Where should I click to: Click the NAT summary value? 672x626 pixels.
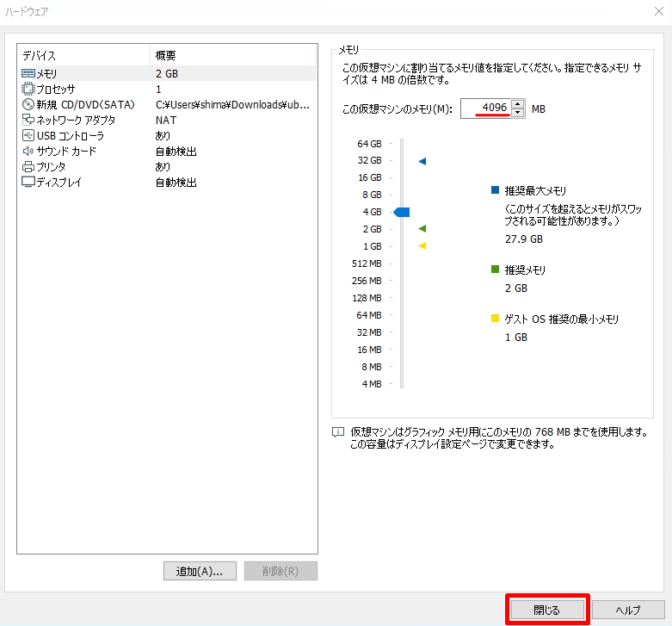pos(166,120)
